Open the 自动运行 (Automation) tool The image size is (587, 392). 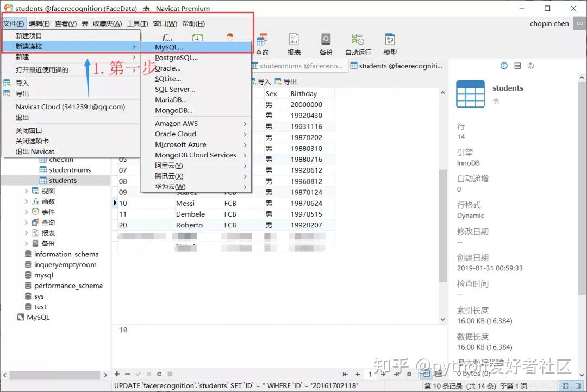[357, 43]
